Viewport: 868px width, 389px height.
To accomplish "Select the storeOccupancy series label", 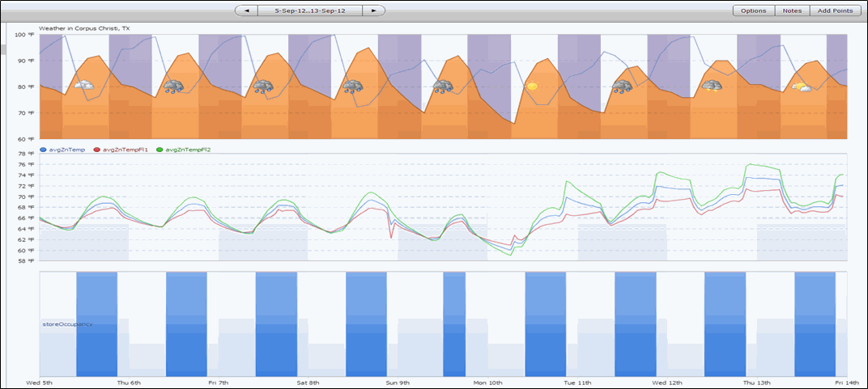I will pos(67,323).
